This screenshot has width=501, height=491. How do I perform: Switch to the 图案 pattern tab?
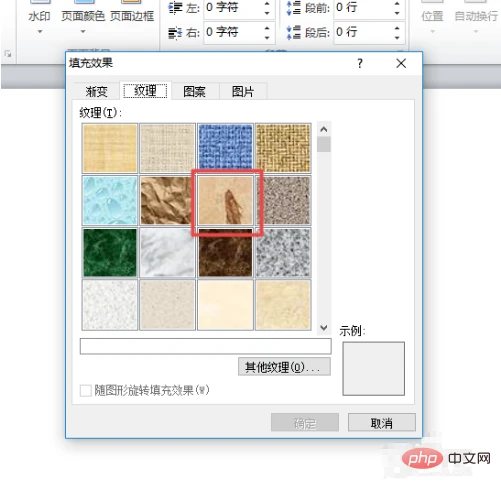pos(194,91)
